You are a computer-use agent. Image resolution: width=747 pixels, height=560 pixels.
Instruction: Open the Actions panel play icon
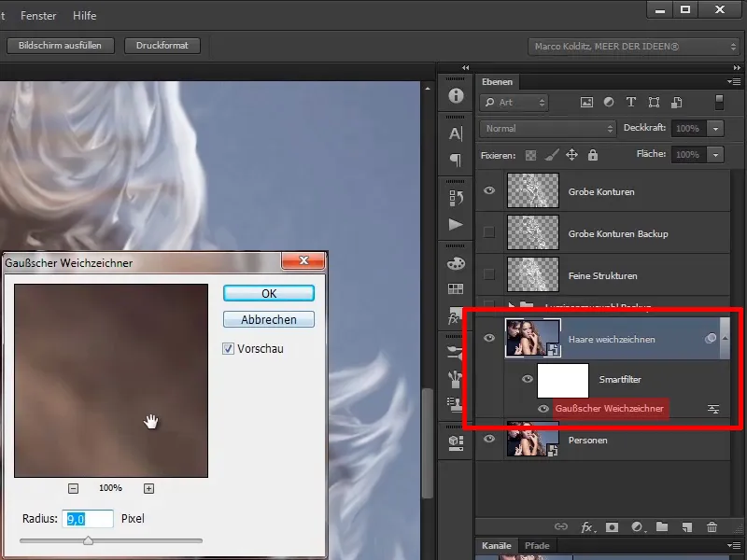click(x=456, y=224)
